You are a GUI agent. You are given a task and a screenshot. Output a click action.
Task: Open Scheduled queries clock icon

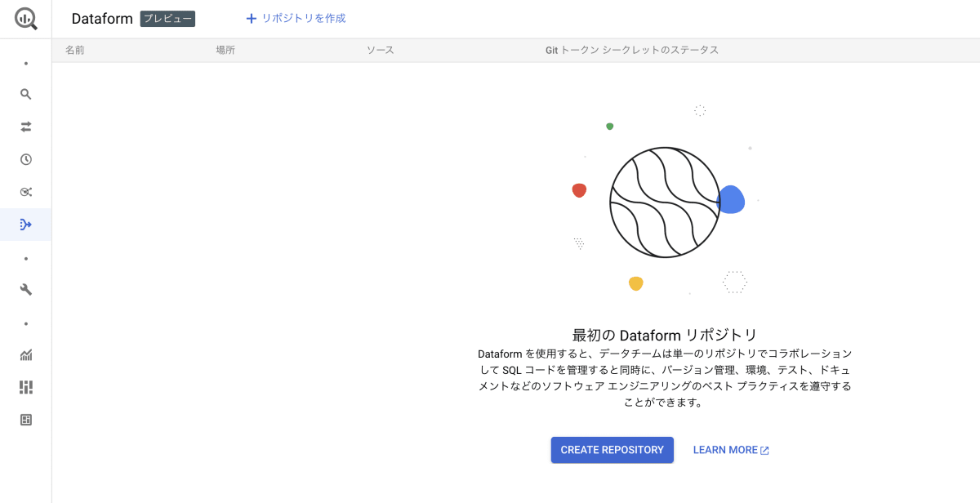pos(26,159)
